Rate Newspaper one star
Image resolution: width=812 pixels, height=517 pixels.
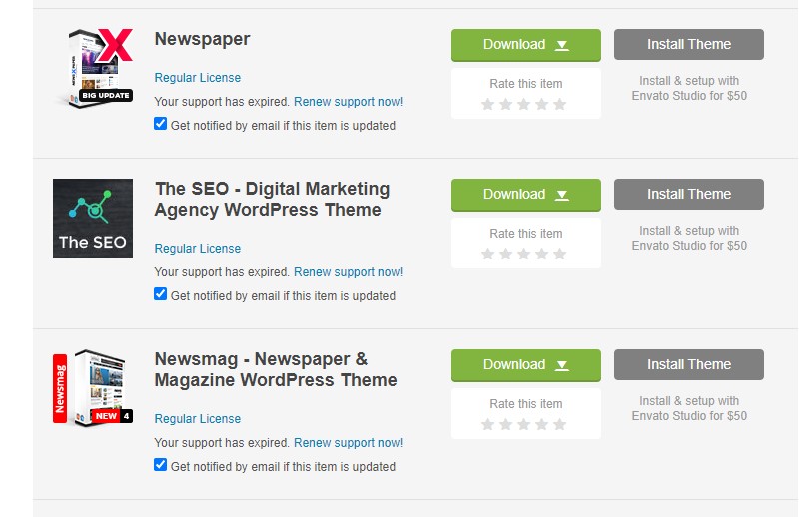point(487,104)
